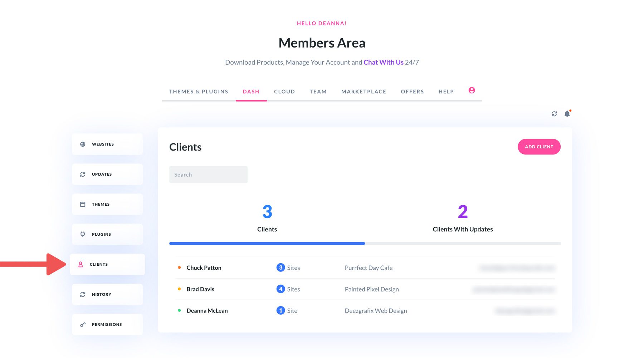The width and height of the screenshot is (644, 358).
Task: Expand Deanna McLean's 1 Site badge
Action: (280, 310)
